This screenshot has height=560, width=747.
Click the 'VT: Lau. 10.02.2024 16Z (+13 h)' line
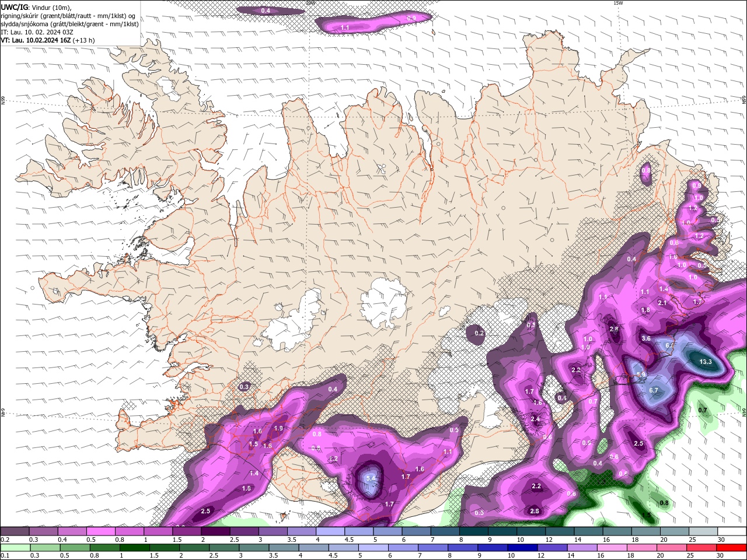click(48, 40)
